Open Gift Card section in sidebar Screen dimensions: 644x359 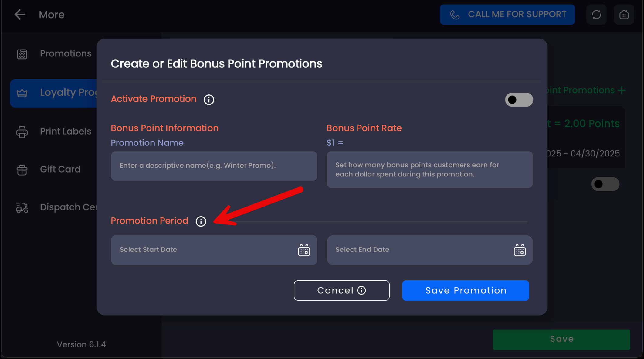pos(60,169)
